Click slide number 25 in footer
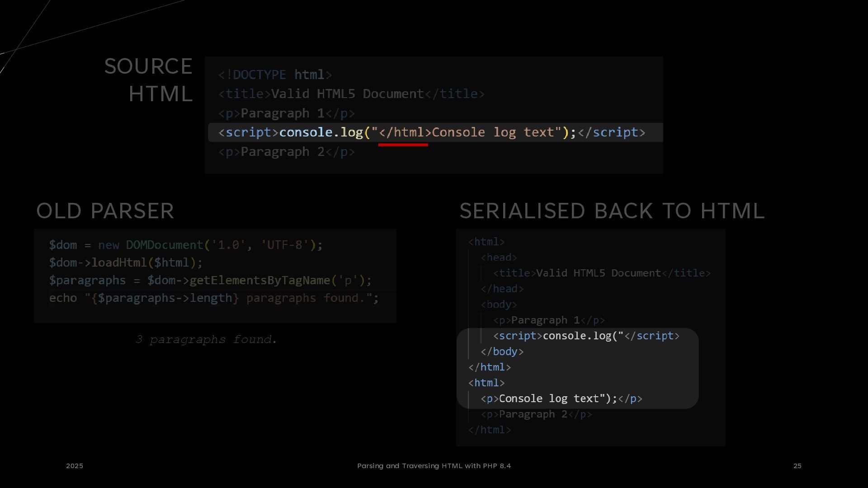This screenshot has width=868, height=488. (x=797, y=466)
